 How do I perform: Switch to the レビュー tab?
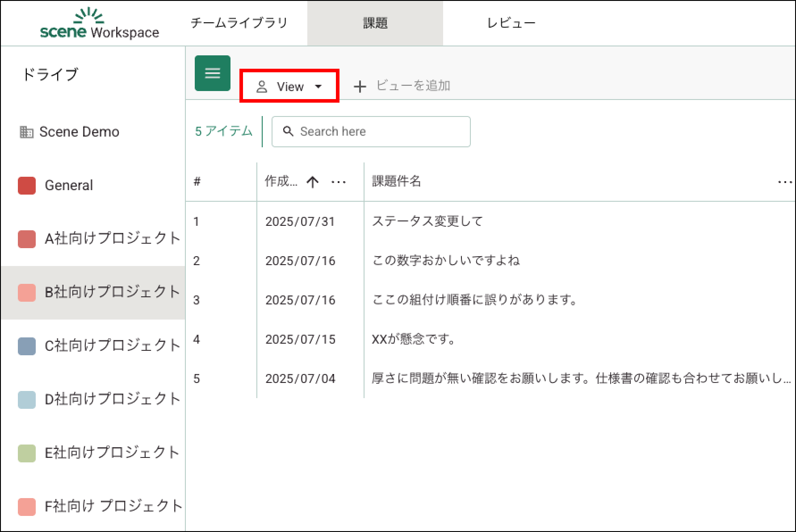coord(511,23)
